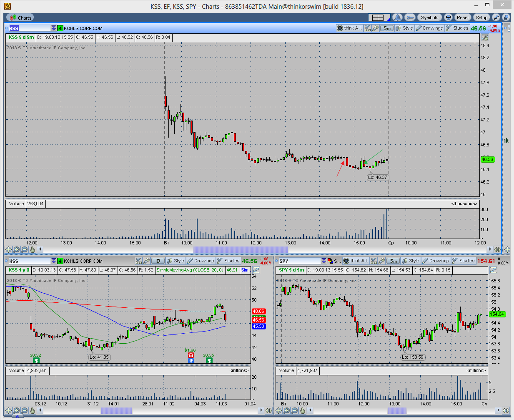Viewport: 514px width, 420px height.
Task: Click the KSS 5 d 5m timeframe label
Action: (21, 38)
